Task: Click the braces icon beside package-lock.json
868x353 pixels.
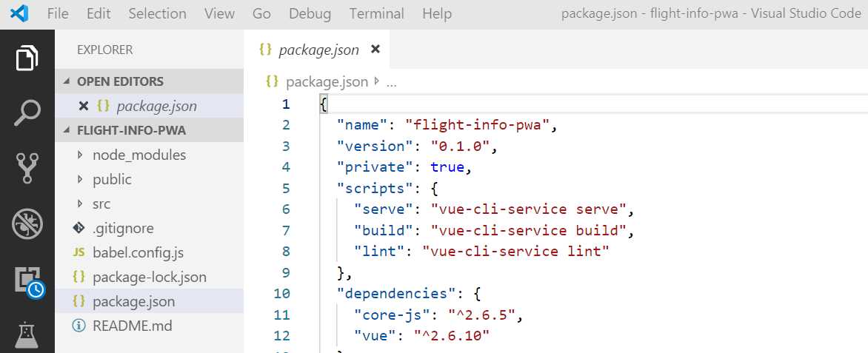Action: point(79,277)
